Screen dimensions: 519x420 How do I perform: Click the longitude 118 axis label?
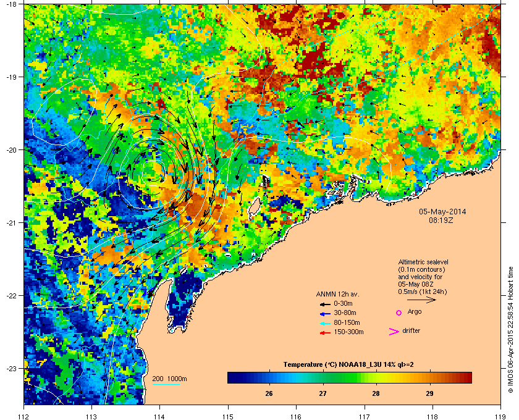432,416
